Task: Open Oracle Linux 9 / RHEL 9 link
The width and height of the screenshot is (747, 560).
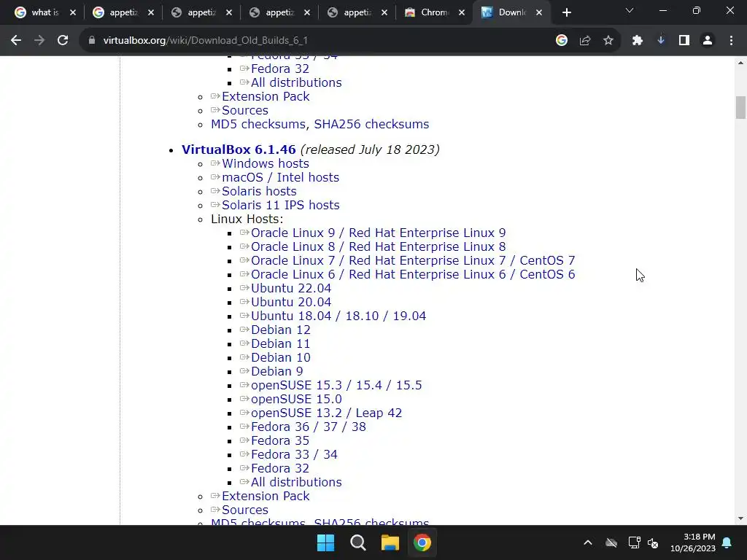Action: tap(379, 233)
